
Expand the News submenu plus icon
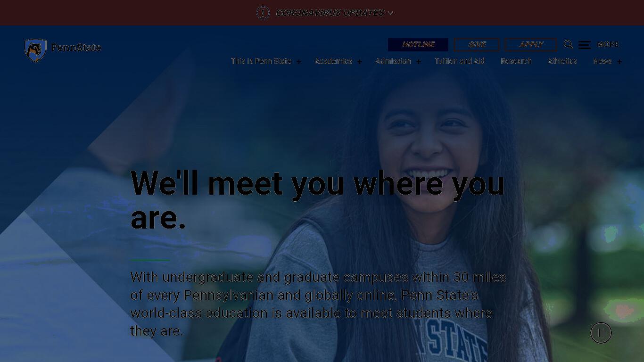pyautogui.click(x=619, y=62)
